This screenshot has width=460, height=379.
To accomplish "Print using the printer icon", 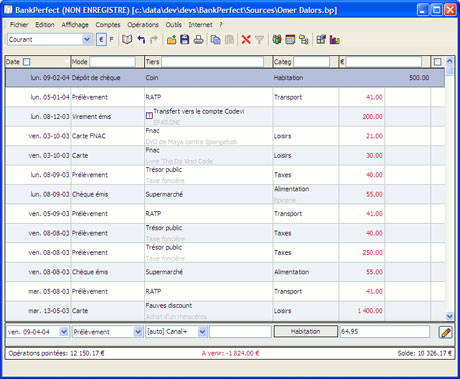I will click(199, 40).
